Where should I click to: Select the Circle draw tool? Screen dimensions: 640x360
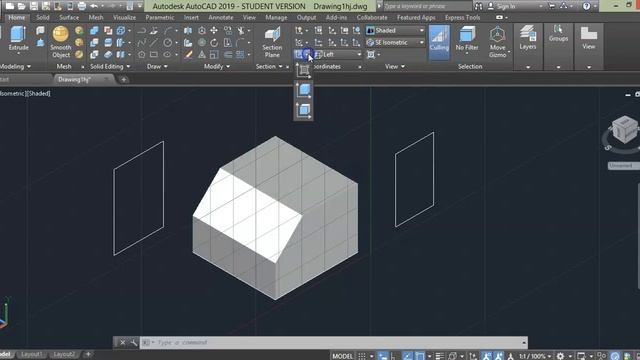tap(167, 42)
